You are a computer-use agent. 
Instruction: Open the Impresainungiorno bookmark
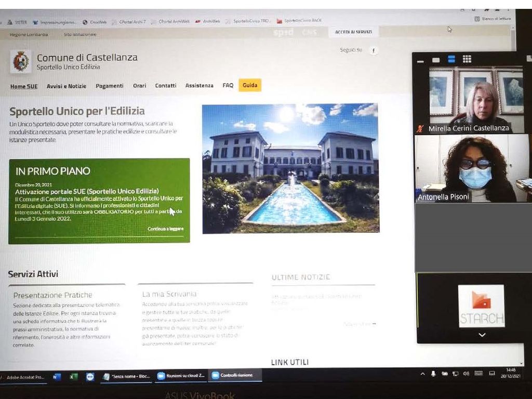54,22
